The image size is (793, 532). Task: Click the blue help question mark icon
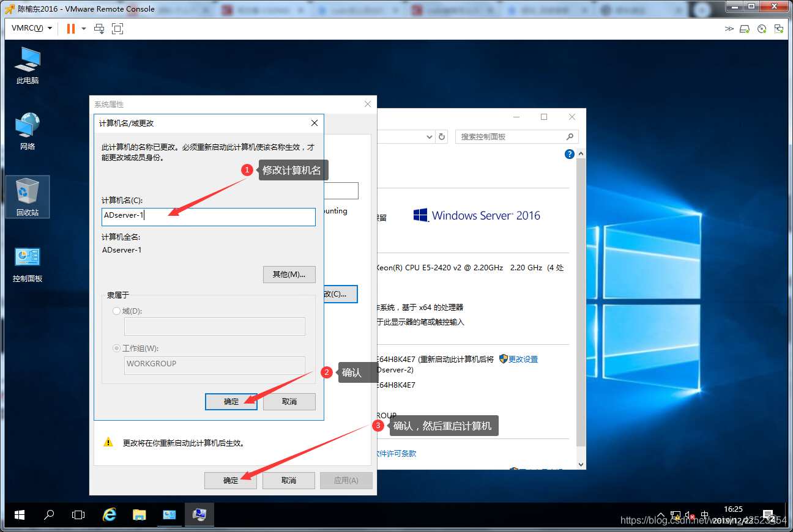[570, 154]
